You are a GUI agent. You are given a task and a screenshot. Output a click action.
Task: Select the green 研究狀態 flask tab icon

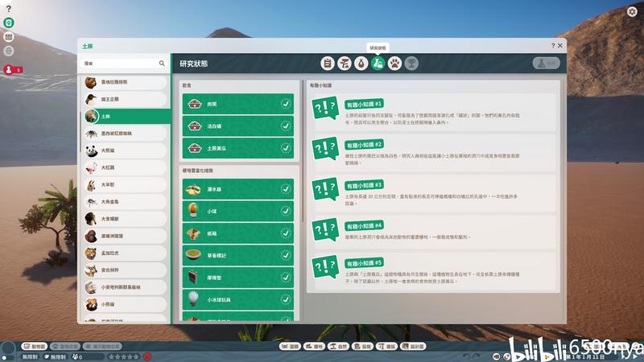click(x=378, y=64)
